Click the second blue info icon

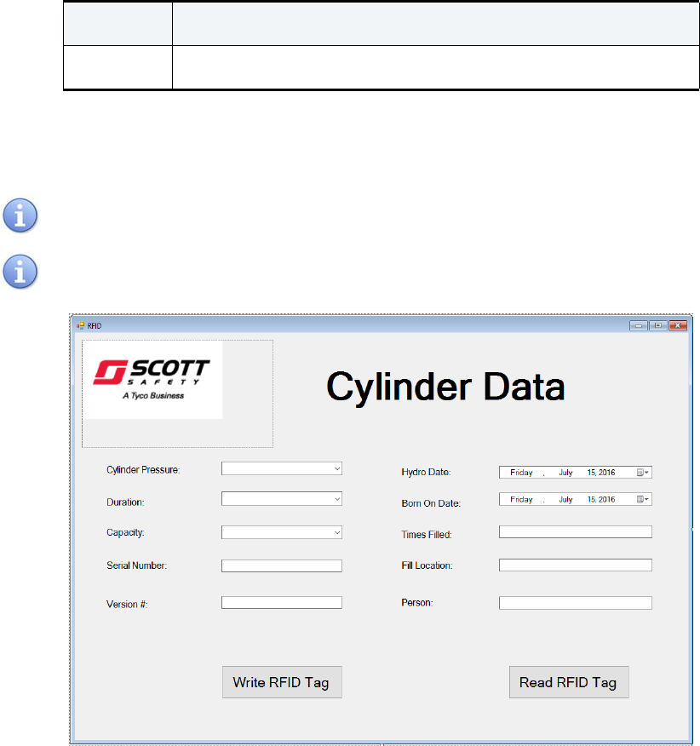(x=20, y=272)
